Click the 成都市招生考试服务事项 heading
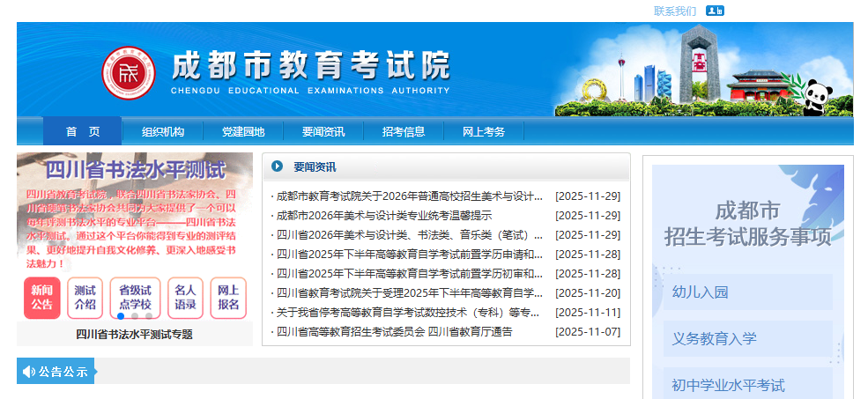The height and width of the screenshot is (399, 868). coord(748,224)
